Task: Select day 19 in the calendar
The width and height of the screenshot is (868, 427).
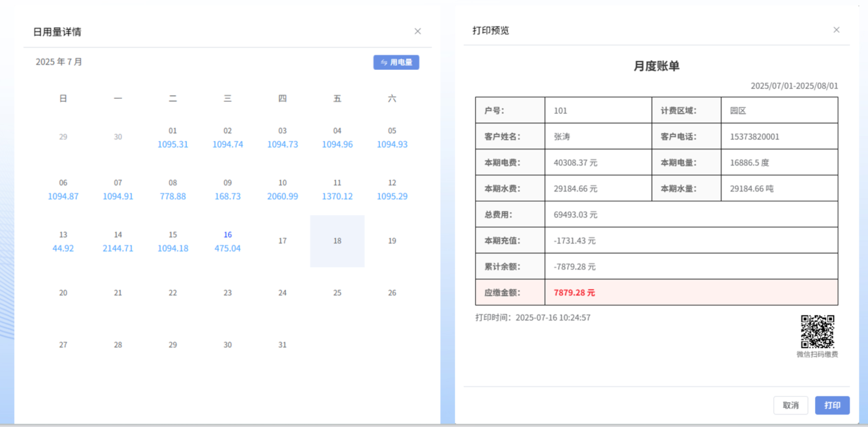Action: pos(392,241)
